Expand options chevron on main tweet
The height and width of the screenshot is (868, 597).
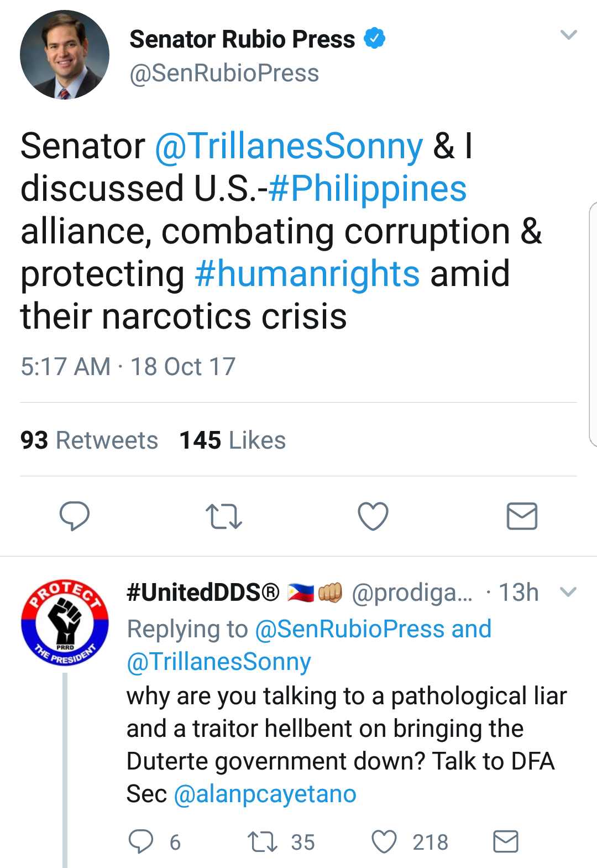point(568,35)
